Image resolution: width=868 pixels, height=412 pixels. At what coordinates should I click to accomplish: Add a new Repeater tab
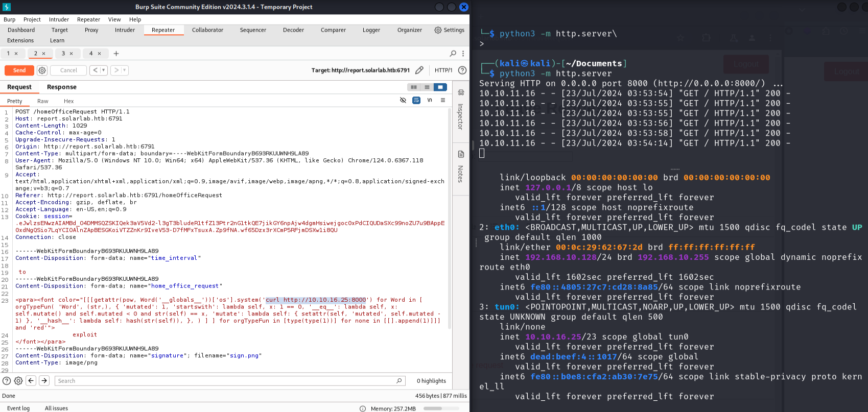tap(116, 54)
